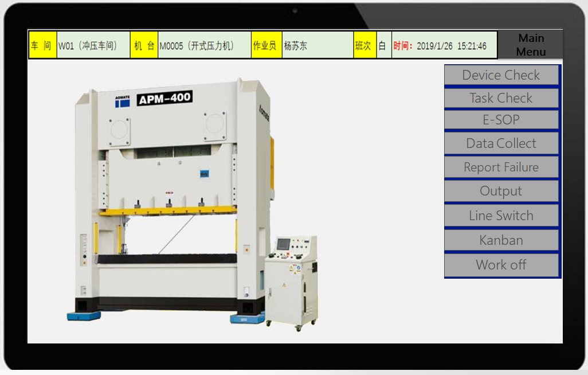The height and width of the screenshot is (375, 588).
Task: Click the APM-400 press machine image
Action: point(172,201)
